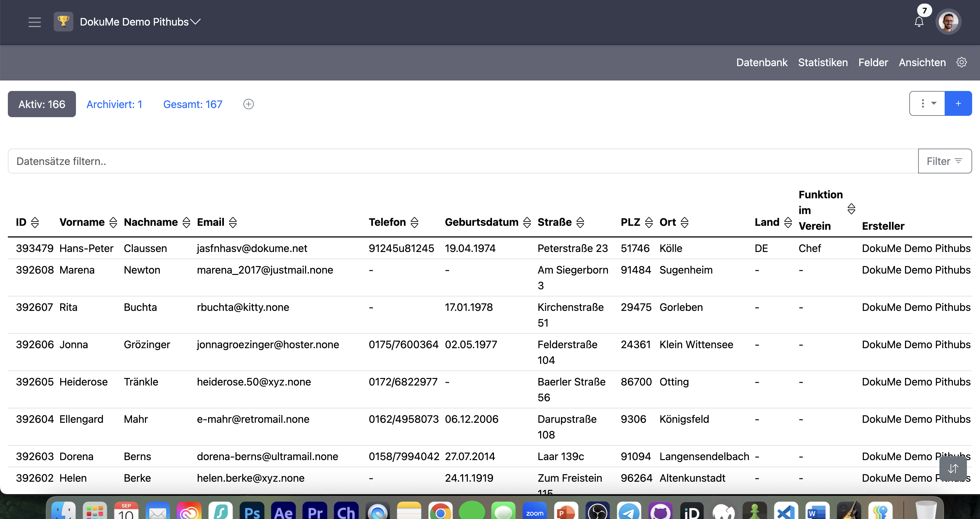The width and height of the screenshot is (980, 519).
Task: Open the Filter options button
Action: click(x=944, y=161)
